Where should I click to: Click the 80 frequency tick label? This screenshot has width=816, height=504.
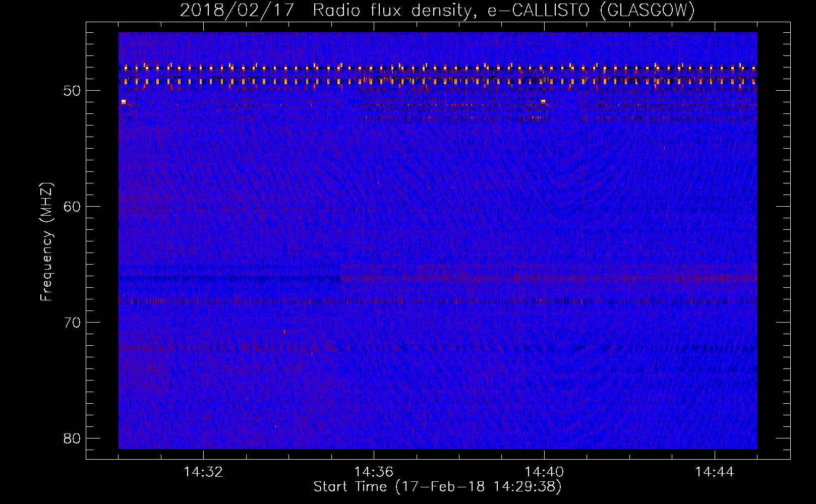click(73, 438)
